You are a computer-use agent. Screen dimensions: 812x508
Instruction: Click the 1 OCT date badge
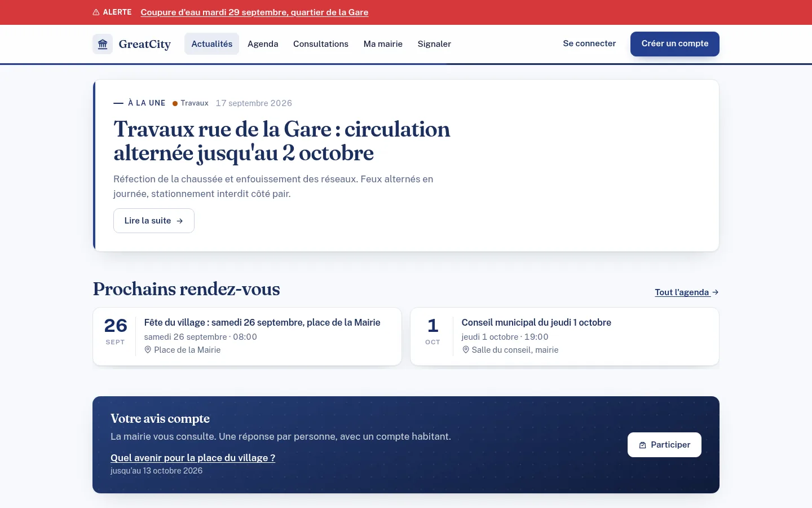click(x=433, y=331)
